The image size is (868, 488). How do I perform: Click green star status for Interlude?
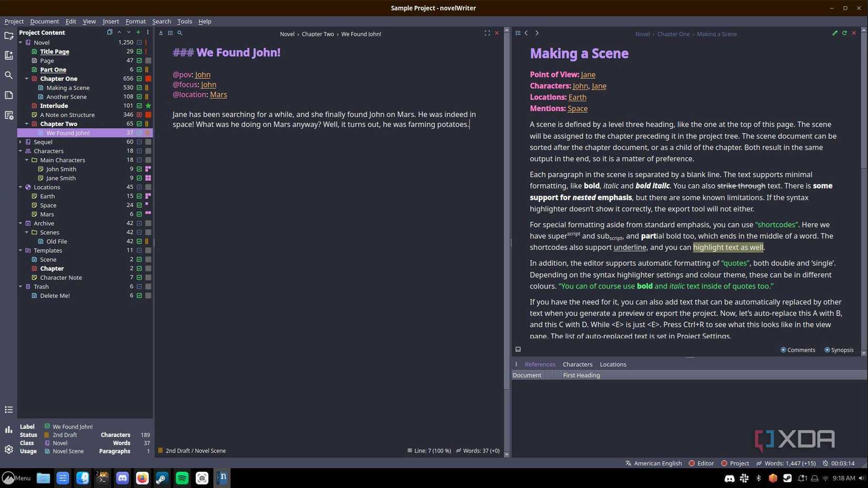pos(148,106)
